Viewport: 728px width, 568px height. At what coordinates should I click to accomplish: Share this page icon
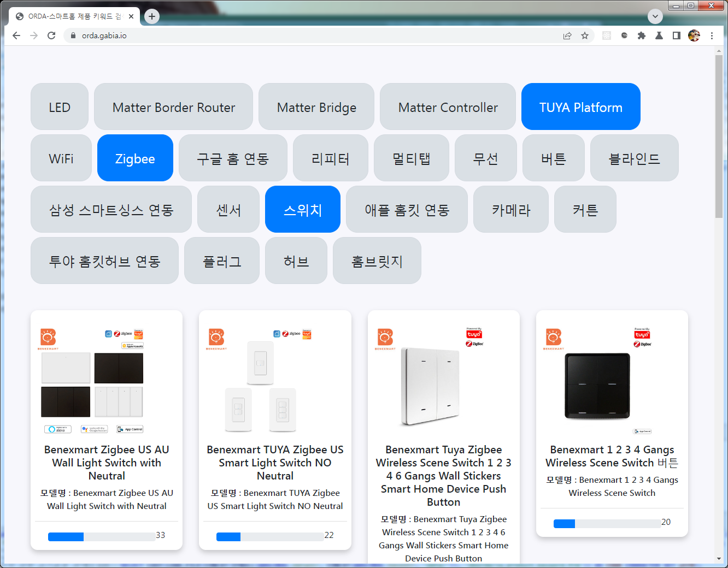pyautogui.click(x=567, y=35)
